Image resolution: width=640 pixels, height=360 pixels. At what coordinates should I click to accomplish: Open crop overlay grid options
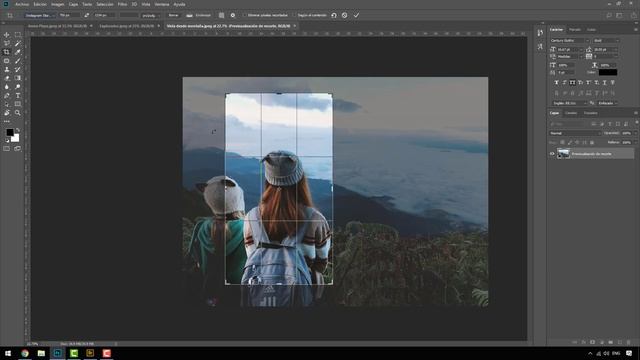click(221, 15)
